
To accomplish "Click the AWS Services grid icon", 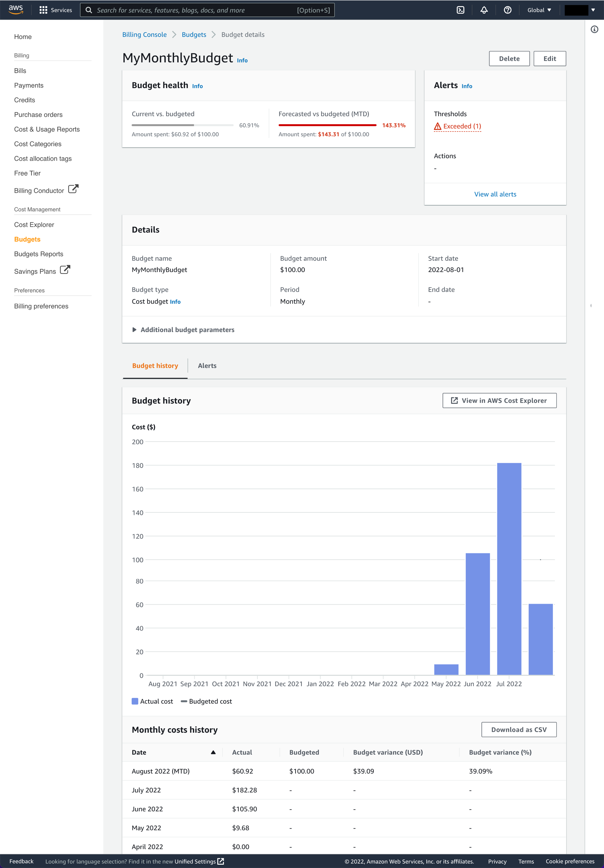I will pos(43,10).
